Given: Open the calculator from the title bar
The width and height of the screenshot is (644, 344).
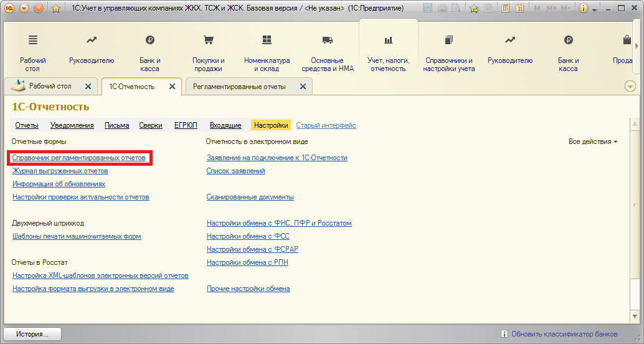Looking at the screenshot, I should (x=505, y=9).
